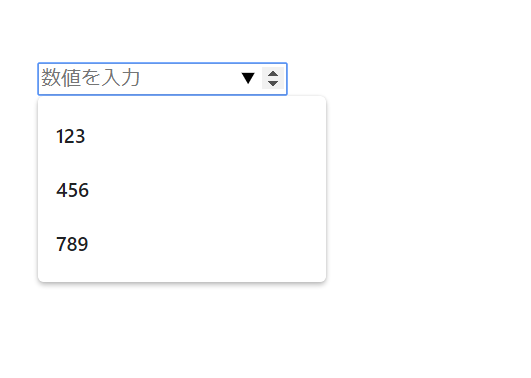The height and width of the screenshot is (378, 531).
Task: Click the lower triangle of the spin button
Action: [x=273, y=83]
